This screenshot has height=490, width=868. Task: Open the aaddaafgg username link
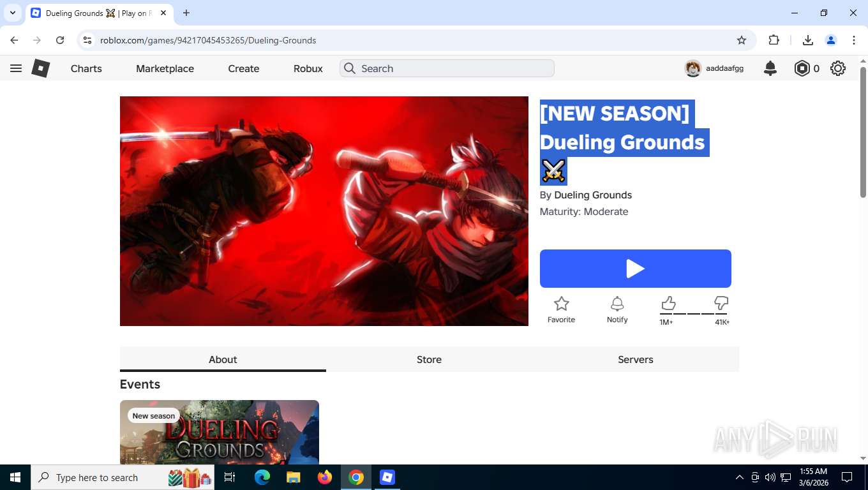point(724,68)
